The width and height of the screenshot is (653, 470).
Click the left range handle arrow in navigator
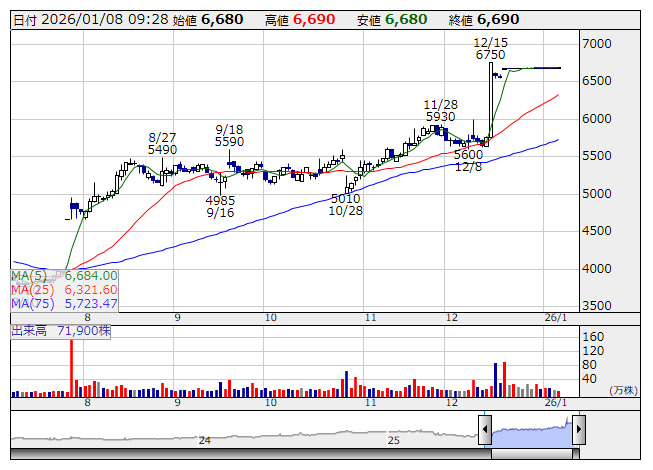tap(485, 431)
